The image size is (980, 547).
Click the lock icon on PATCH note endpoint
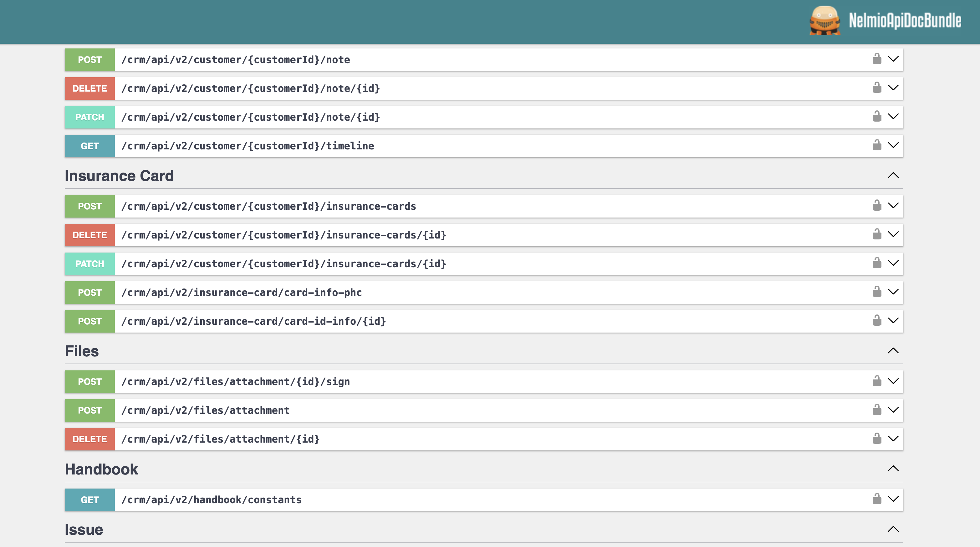877,117
